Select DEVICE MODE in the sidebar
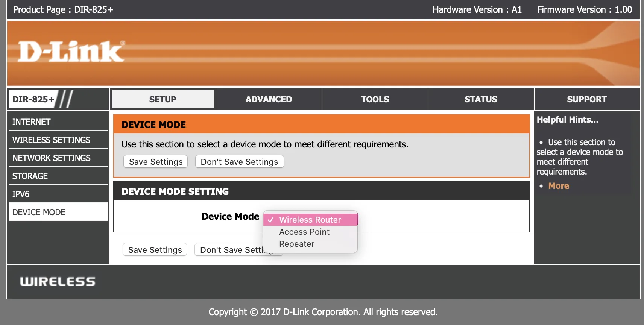 tap(58, 212)
